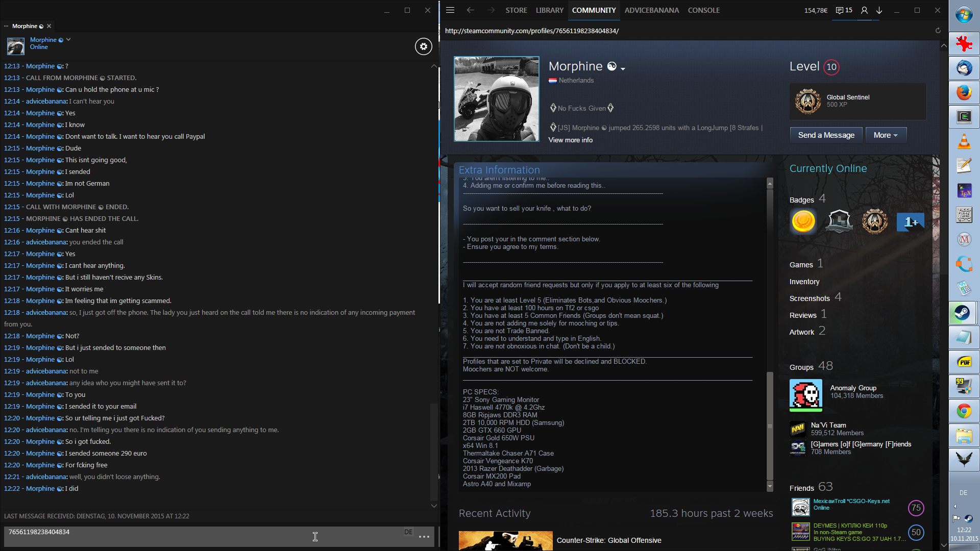Image resolution: width=980 pixels, height=551 pixels.
Task: Open friends icon in top bar
Action: pyautogui.click(x=864, y=10)
